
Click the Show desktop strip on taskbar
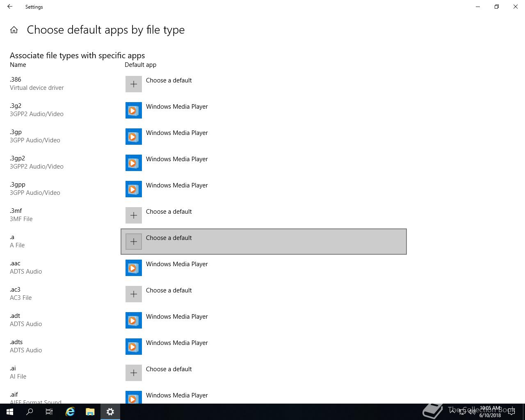(x=524, y=412)
